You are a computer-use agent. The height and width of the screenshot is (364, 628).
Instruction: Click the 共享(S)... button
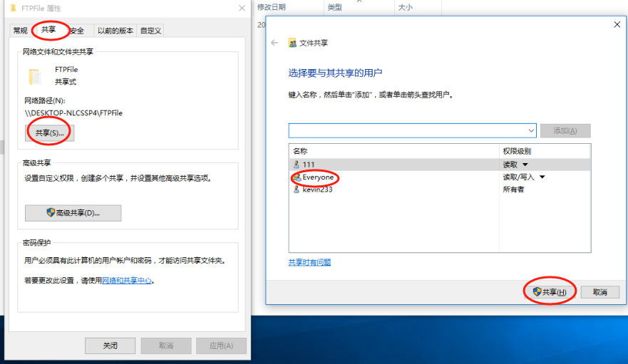[50, 133]
